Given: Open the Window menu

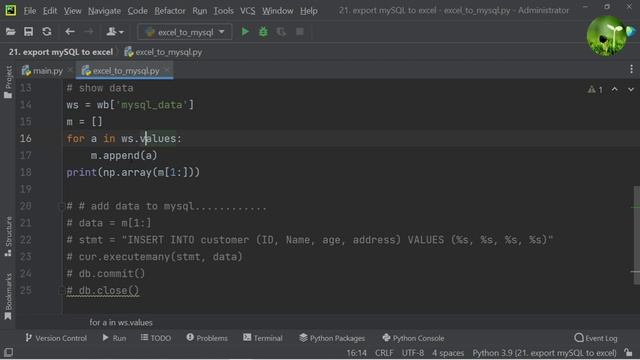Looking at the screenshot, I should pos(278,11).
